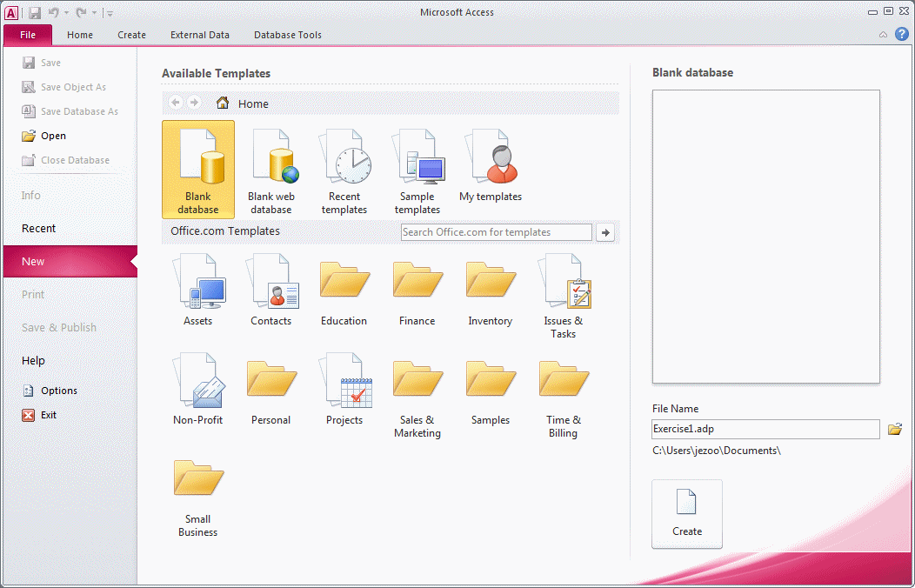Click the Redo icon in quick access toolbar
This screenshot has width=915, height=588.
coord(81,13)
